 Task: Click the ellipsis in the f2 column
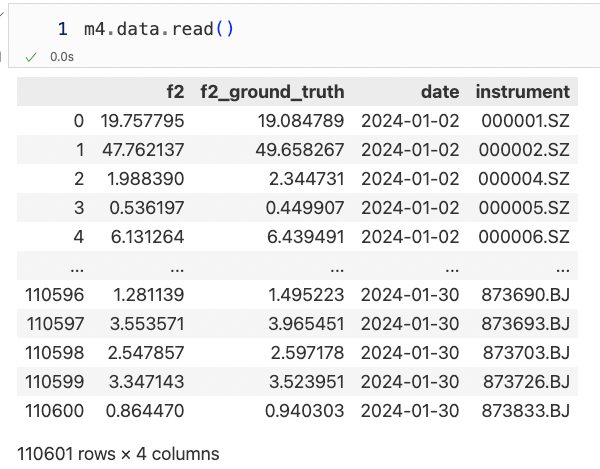click(x=176, y=266)
